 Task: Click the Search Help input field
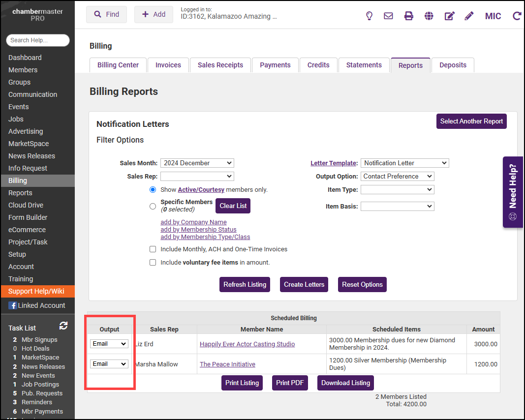tap(37, 40)
